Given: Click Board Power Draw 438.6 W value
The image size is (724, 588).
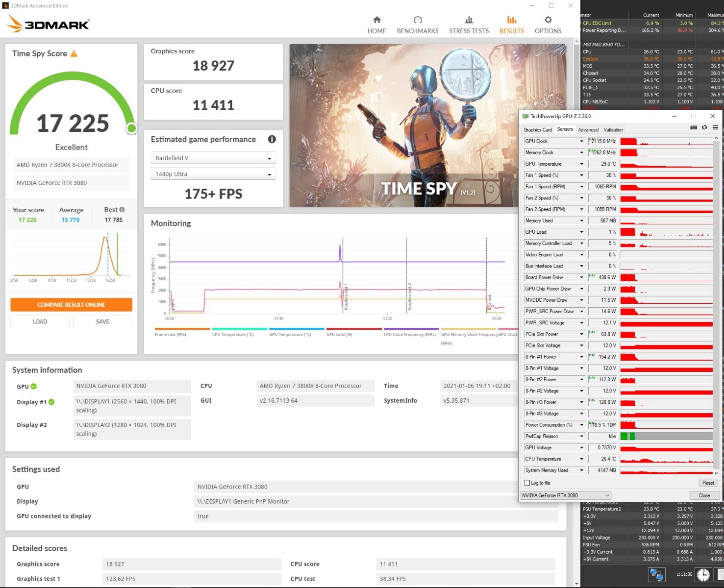Looking at the screenshot, I should [602, 277].
